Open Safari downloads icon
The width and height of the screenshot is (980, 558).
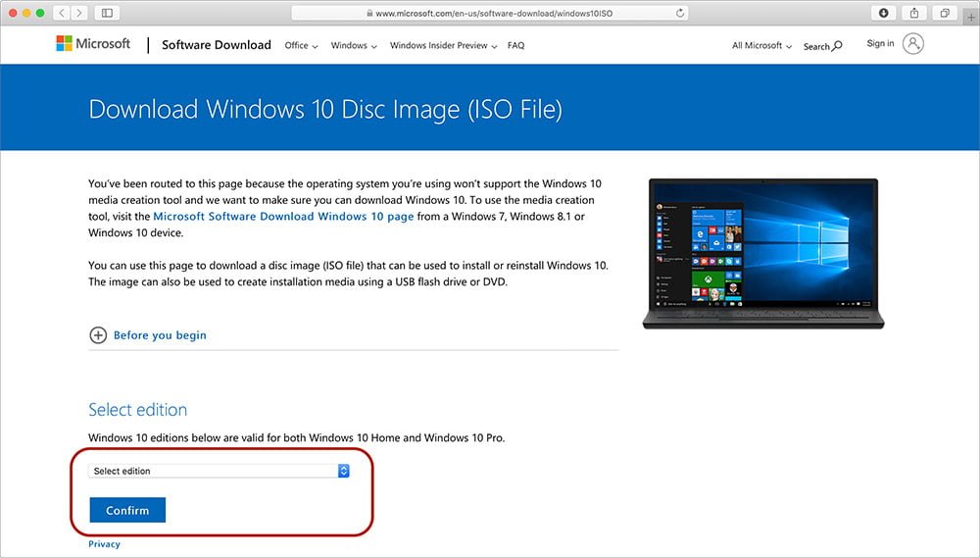pos(883,13)
